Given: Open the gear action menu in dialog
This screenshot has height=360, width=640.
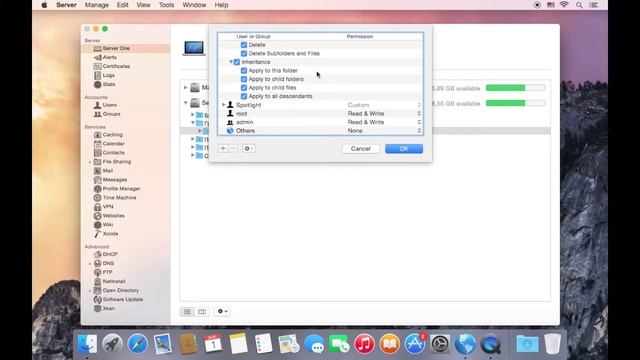Looking at the screenshot, I should point(249,149).
